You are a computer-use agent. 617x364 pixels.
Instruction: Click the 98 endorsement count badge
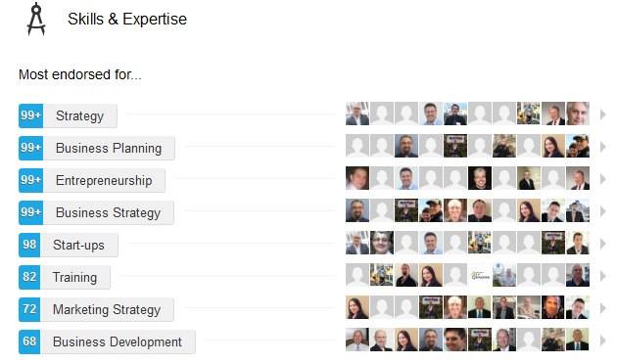pos(29,245)
